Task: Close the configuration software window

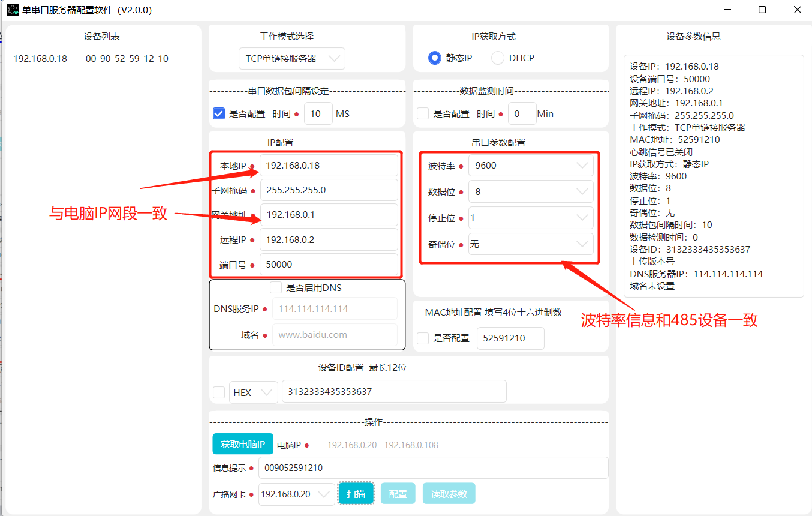Action: click(x=797, y=10)
